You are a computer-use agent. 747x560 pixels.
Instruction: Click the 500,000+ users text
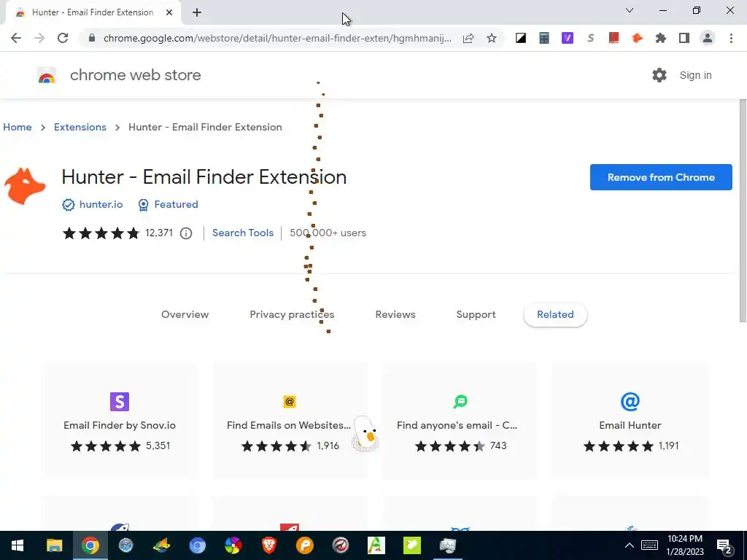coord(328,233)
